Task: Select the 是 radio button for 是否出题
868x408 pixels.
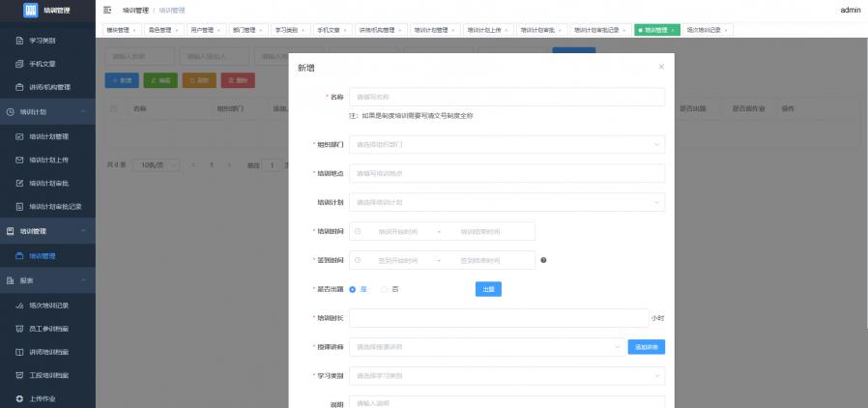Action: coord(353,289)
